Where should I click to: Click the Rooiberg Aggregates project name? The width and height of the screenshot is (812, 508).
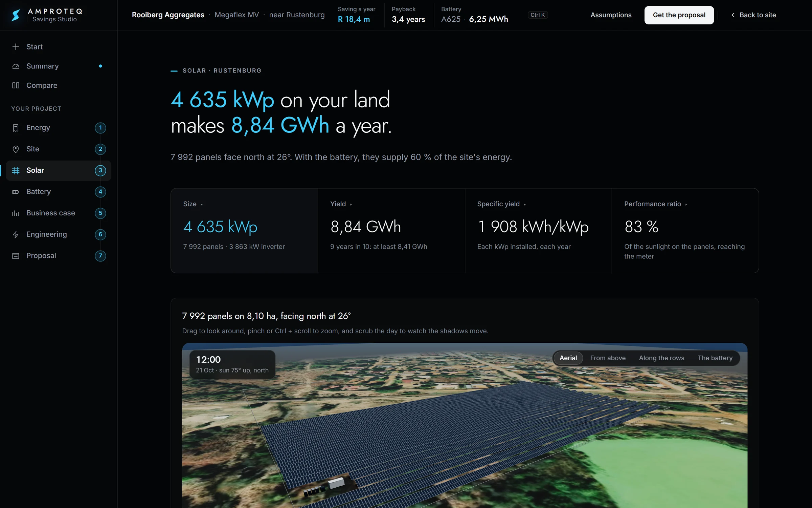point(168,15)
